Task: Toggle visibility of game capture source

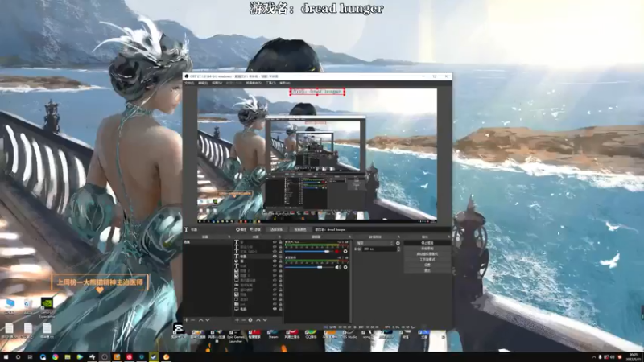Action: pyautogui.click(x=275, y=285)
